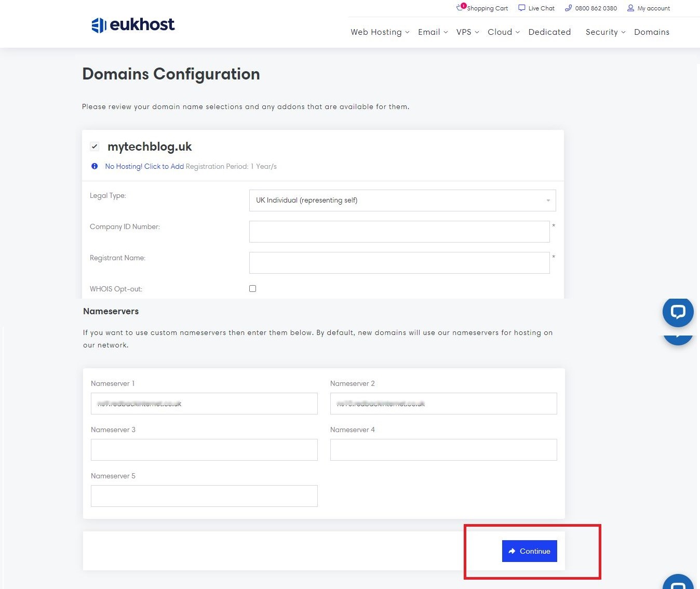Expand the Cloud menu chevron
This screenshot has width=700, height=589.
click(x=518, y=32)
